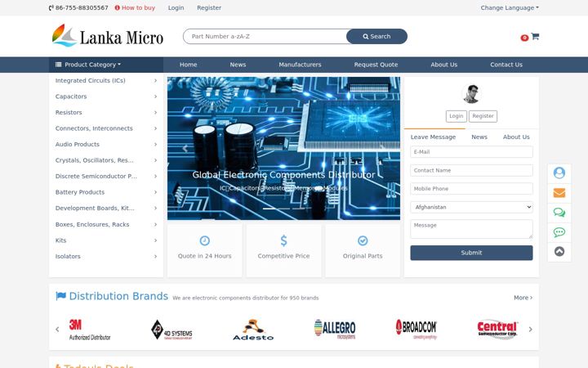Image resolution: width=588 pixels, height=368 pixels.
Task: Click the scroll-to-top arrow icon
Action: tap(559, 252)
